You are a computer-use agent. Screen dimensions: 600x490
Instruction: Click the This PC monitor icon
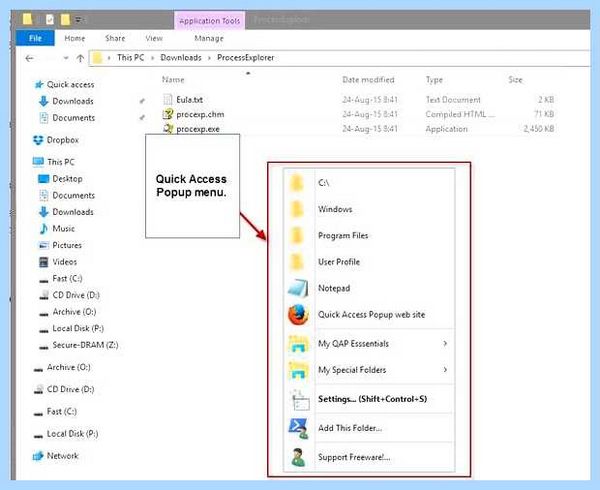click(x=38, y=162)
